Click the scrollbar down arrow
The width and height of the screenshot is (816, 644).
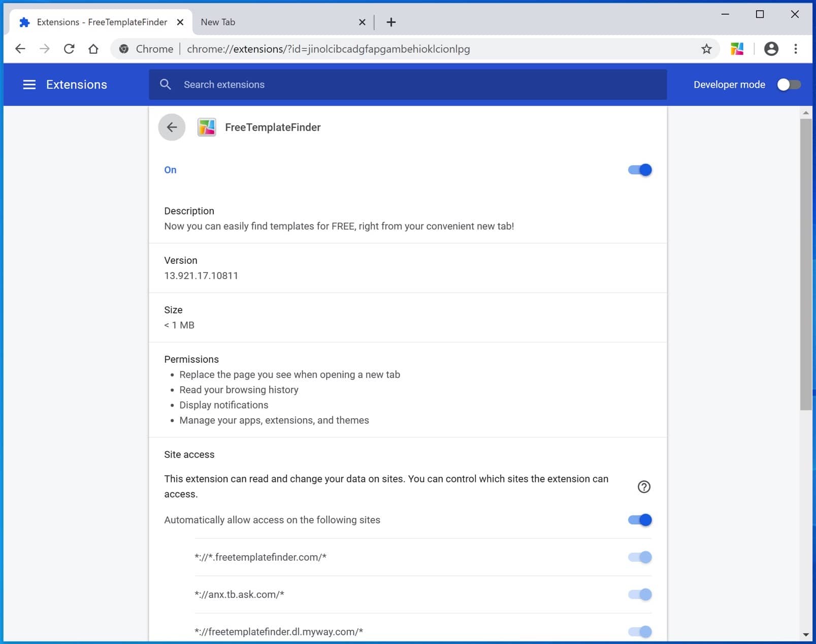pyautogui.click(x=806, y=634)
